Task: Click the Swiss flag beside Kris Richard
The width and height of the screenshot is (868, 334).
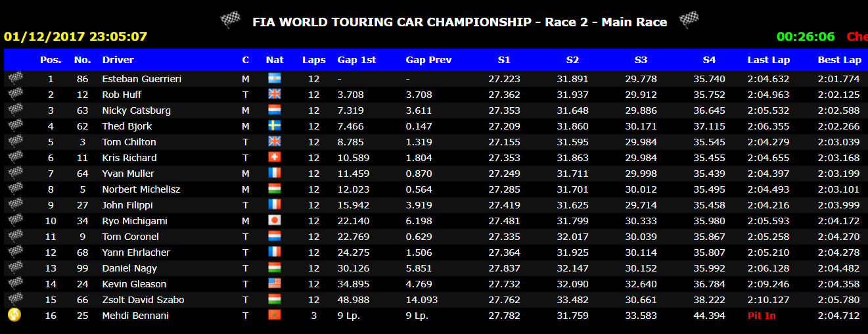Action: [275, 158]
